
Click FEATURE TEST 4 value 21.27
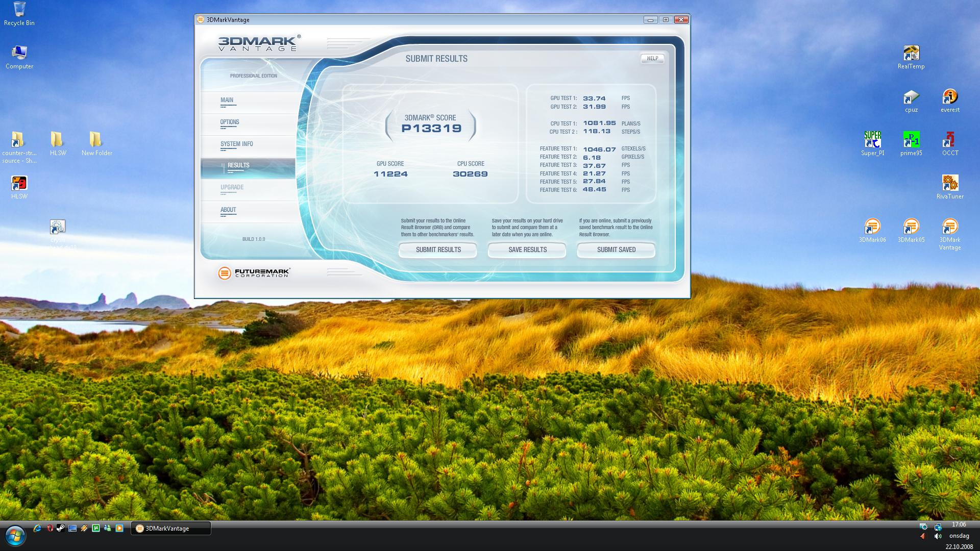(x=594, y=174)
